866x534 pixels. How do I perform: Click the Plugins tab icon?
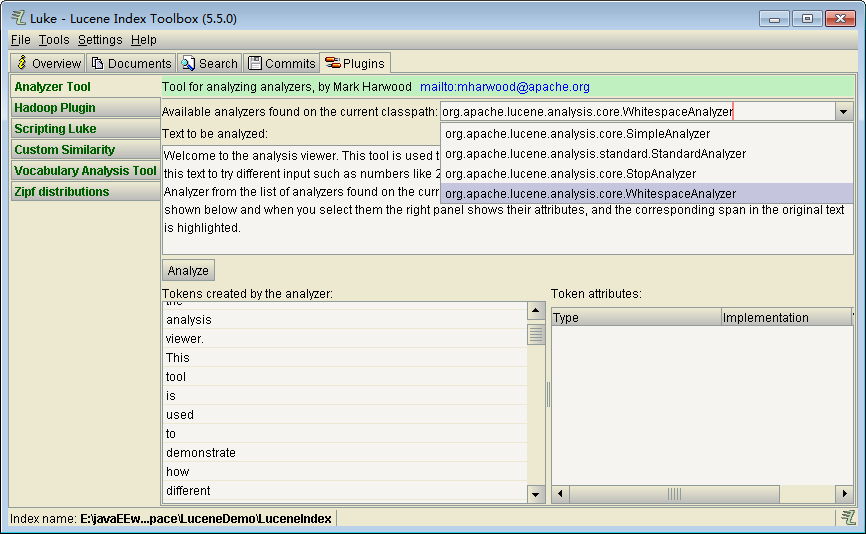point(332,63)
